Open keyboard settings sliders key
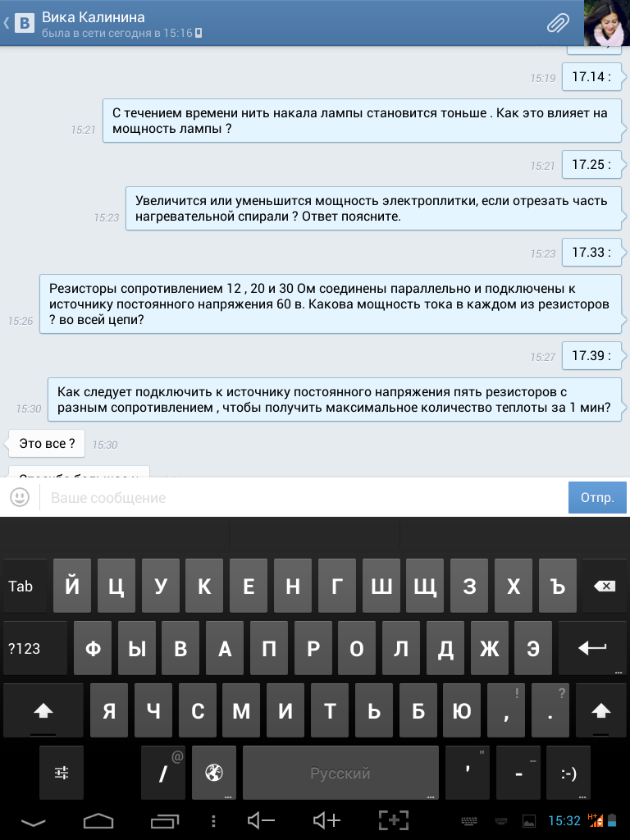 pos(62,773)
